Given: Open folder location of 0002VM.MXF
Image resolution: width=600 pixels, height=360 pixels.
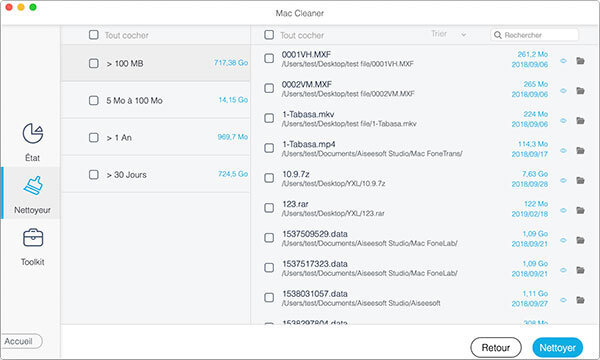Looking at the screenshot, I should tap(580, 91).
